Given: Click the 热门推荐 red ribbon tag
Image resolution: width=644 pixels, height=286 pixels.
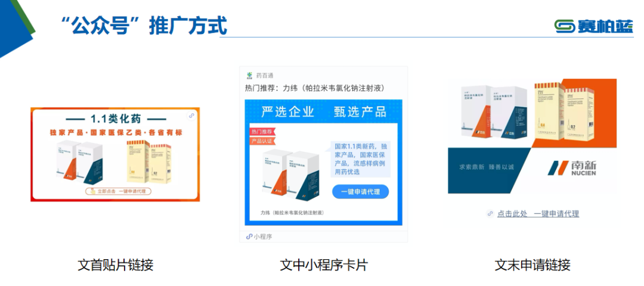Looking at the screenshot, I should tap(262, 132).
